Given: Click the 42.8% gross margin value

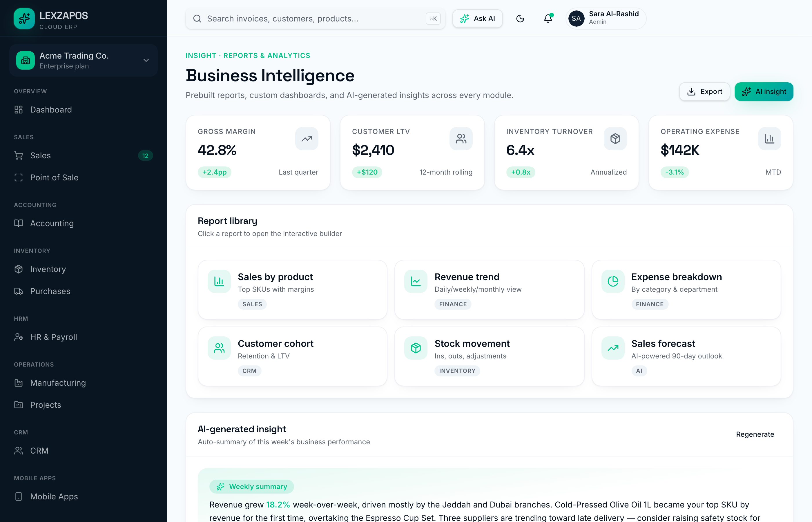Looking at the screenshot, I should point(217,150).
